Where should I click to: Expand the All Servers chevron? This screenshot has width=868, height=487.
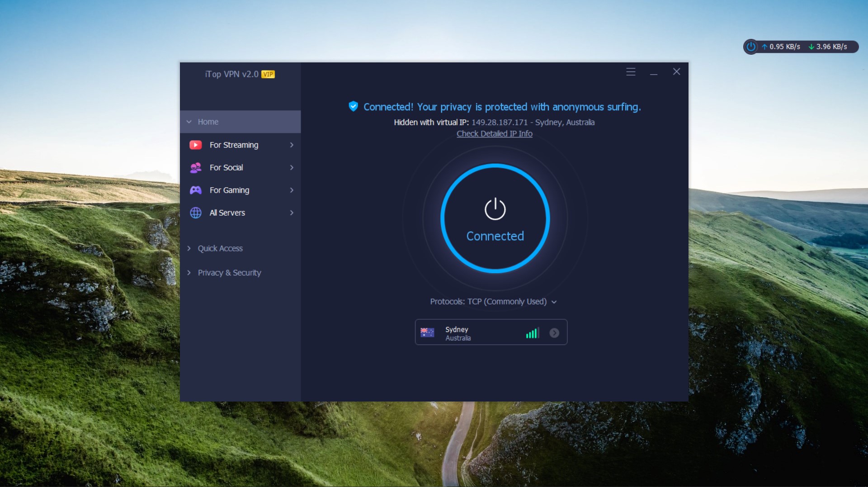click(292, 213)
